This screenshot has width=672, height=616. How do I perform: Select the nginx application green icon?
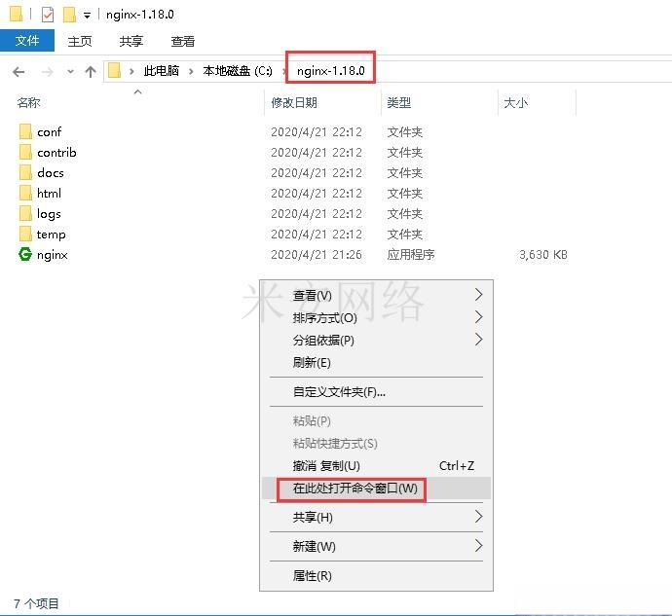point(25,254)
